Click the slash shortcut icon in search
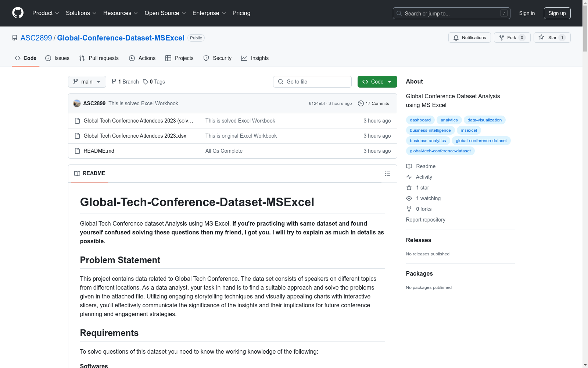 (x=504, y=13)
